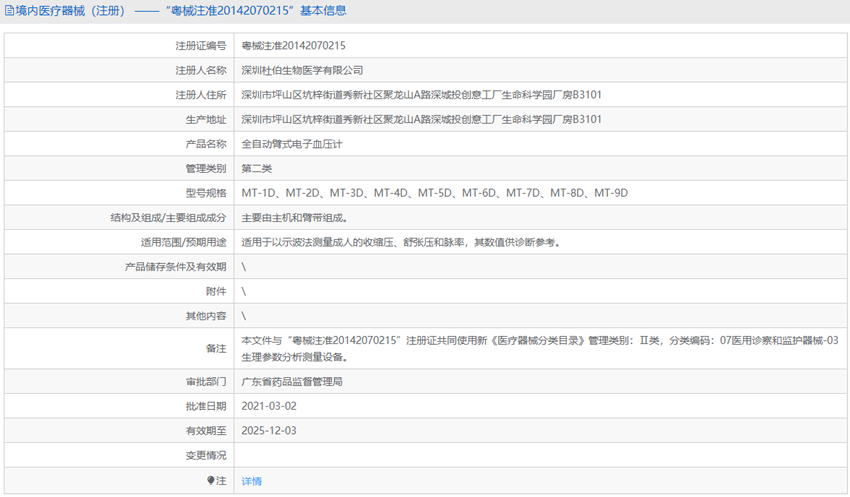Screen dimensions: 850x497
Task: Click the backslash value in 附件 row
Action: [x=243, y=292]
